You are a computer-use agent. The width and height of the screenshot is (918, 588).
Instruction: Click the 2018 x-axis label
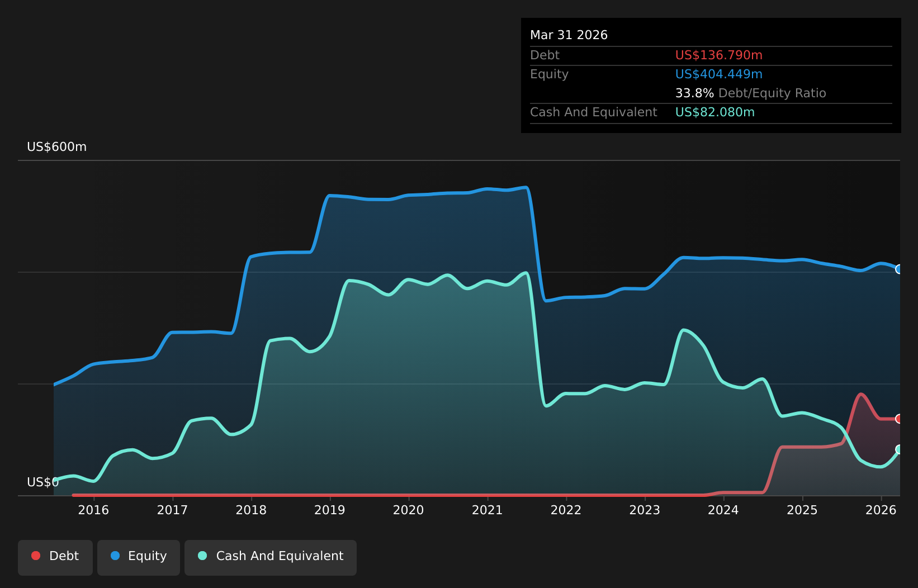(251, 510)
